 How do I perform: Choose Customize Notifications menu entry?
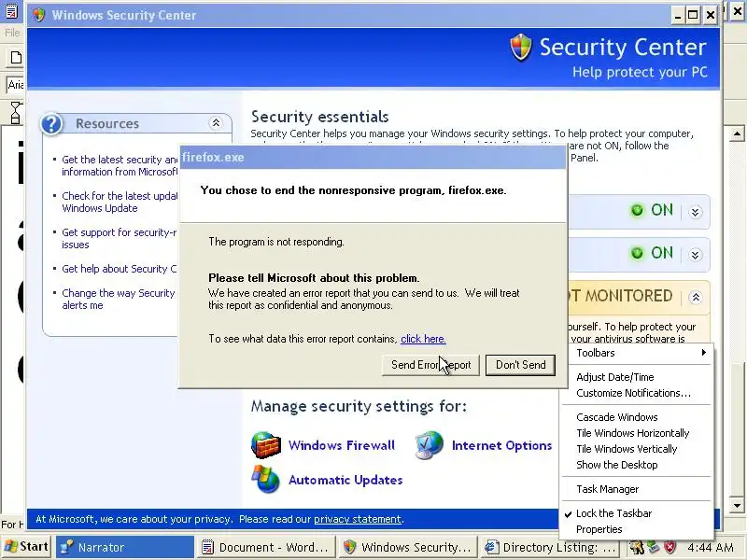(x=637, y=393)
